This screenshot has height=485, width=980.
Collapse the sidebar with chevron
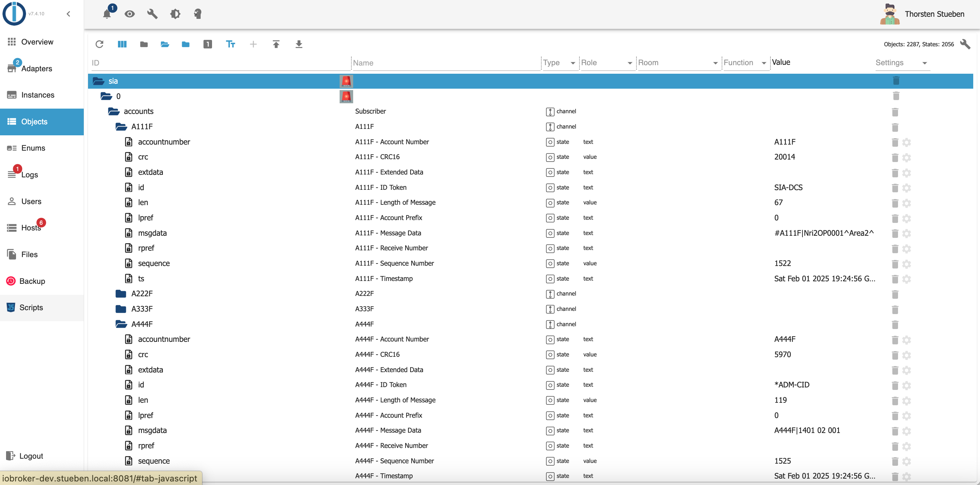coord(68,14)
